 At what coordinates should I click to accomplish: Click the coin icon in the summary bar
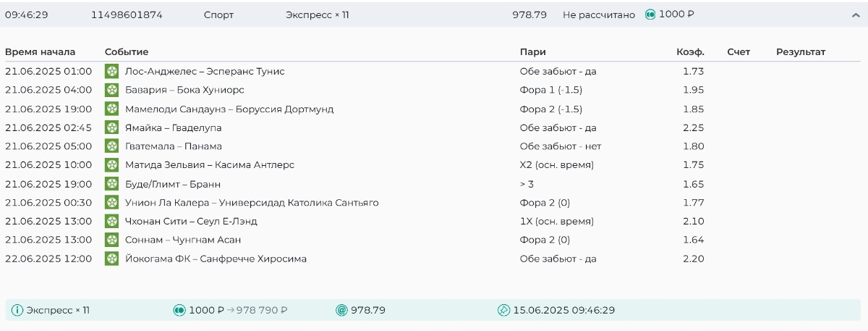tap(179, 311)
